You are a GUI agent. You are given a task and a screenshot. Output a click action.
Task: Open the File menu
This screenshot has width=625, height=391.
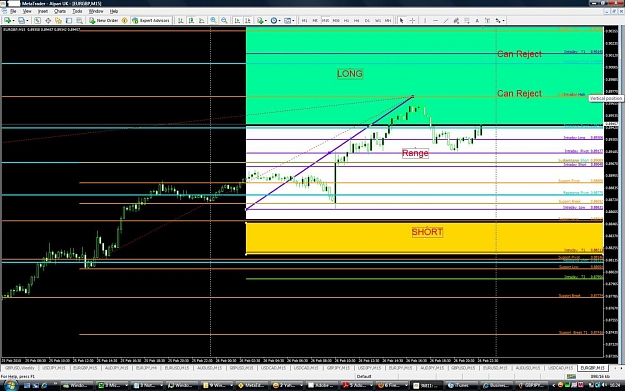[13, 11]
